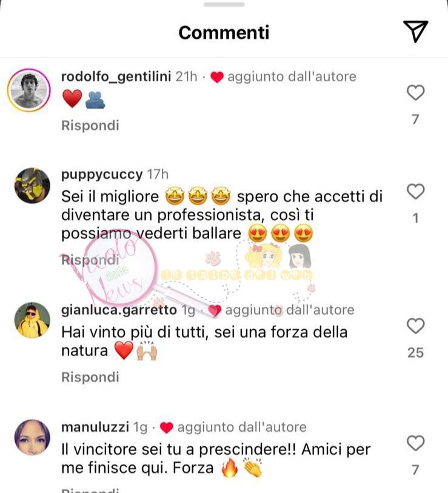View the 7 likes count on rodolfo's comment
The height and width of the screenshot is (493, 448).
pos(416,119)
